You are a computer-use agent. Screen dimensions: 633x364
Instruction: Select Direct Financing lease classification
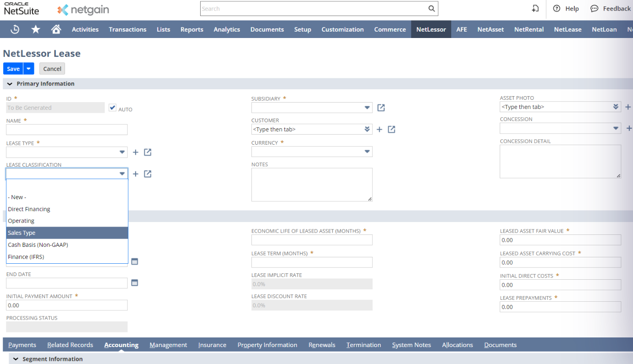(67, 209)
